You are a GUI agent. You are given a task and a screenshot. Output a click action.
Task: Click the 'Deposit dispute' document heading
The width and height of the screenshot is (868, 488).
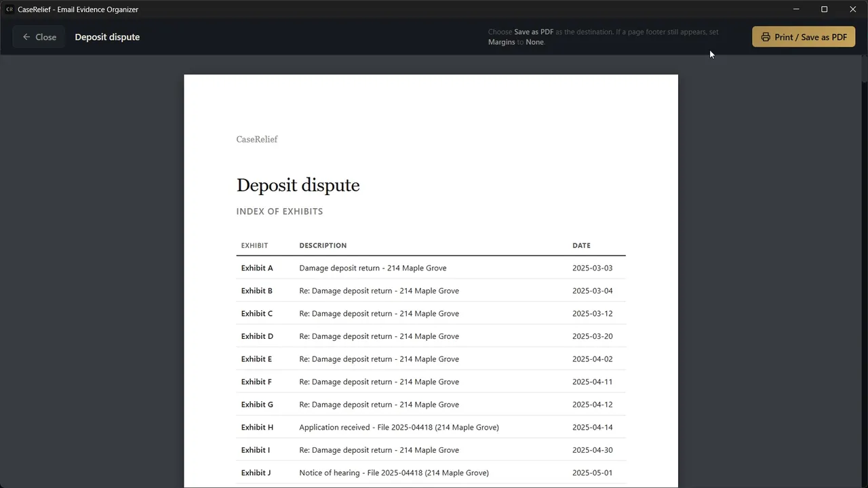(x=298, y=185)
